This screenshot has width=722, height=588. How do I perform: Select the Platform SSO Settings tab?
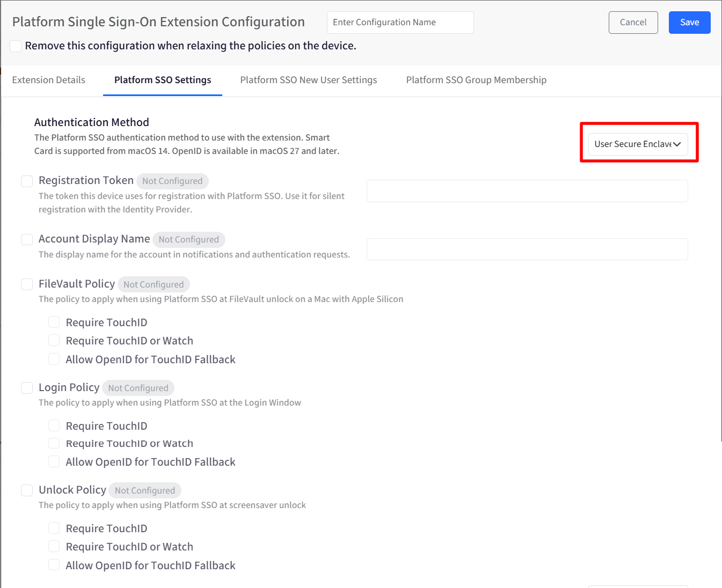pyautogui.click(x=163, y=80)
